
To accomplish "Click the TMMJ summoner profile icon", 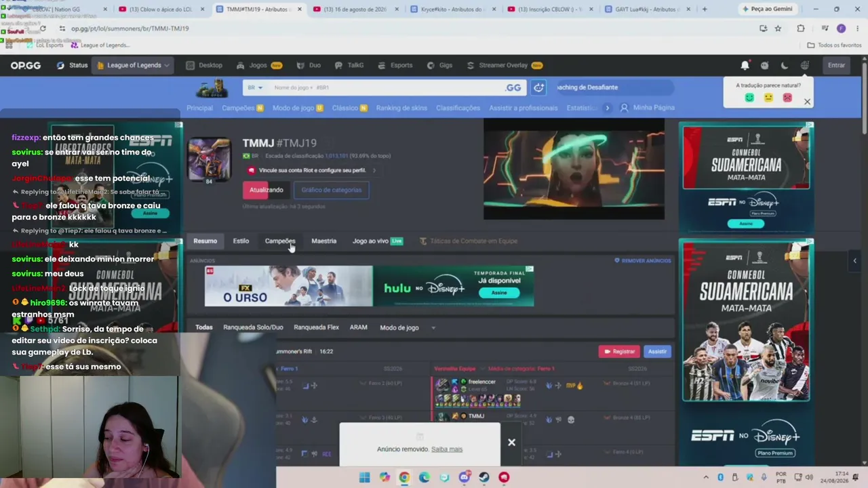I will point(210,161).
